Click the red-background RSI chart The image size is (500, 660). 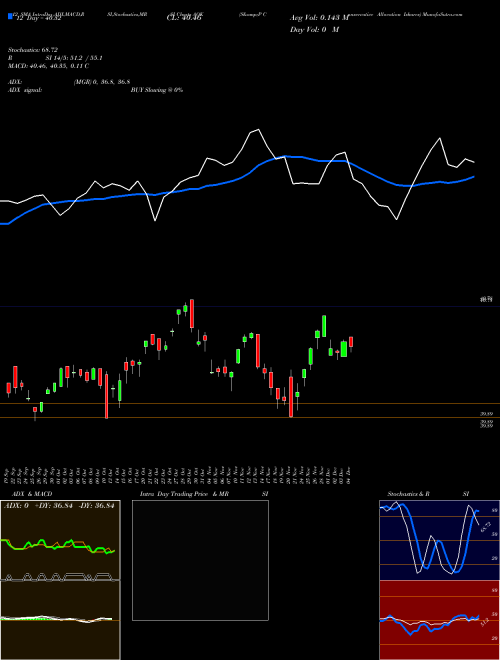pyautogui.click(x=440, y=620)
